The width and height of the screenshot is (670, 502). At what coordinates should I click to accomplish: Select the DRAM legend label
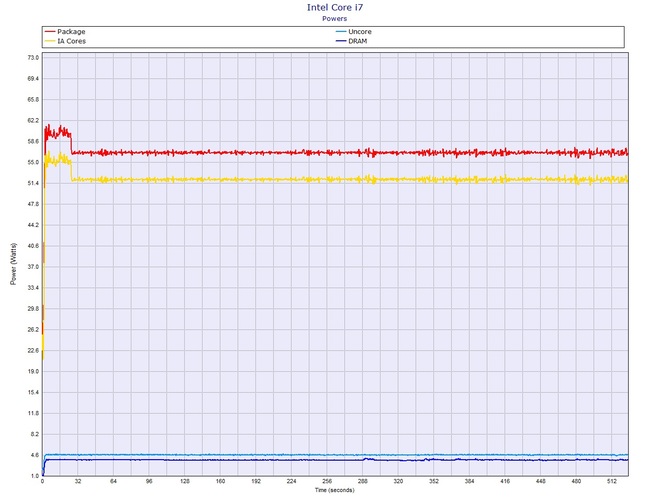coord(356,41)
